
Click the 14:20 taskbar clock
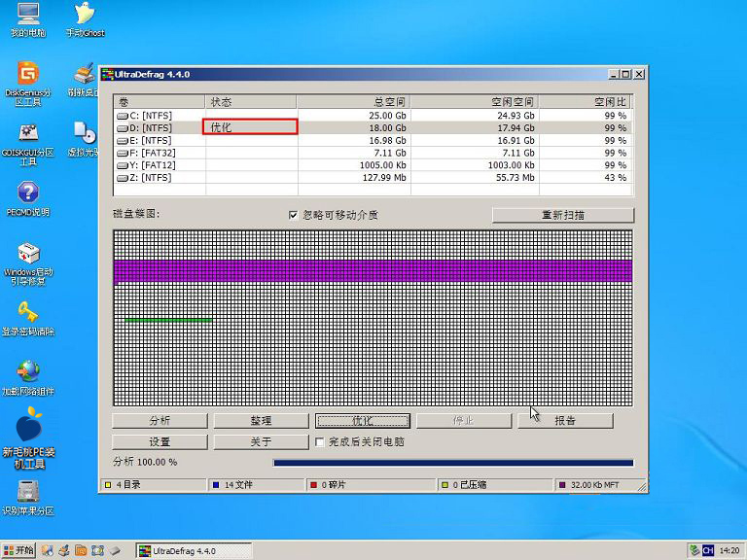pyautogui.click(x=729, y=550)
